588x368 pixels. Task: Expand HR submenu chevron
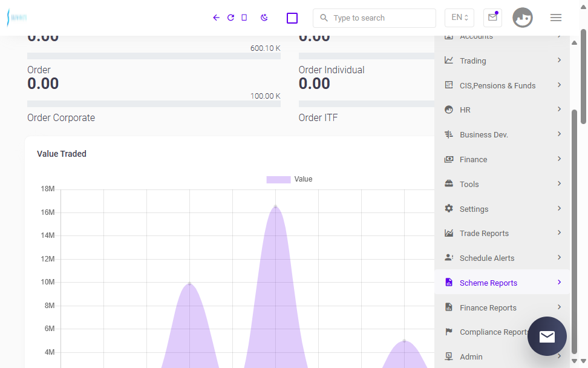tap(559, 109)
